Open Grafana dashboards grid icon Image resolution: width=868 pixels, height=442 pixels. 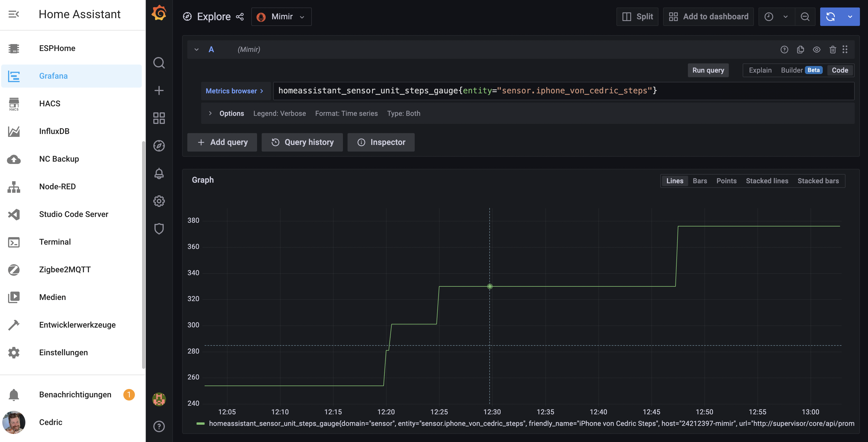[x=159, y=118]
